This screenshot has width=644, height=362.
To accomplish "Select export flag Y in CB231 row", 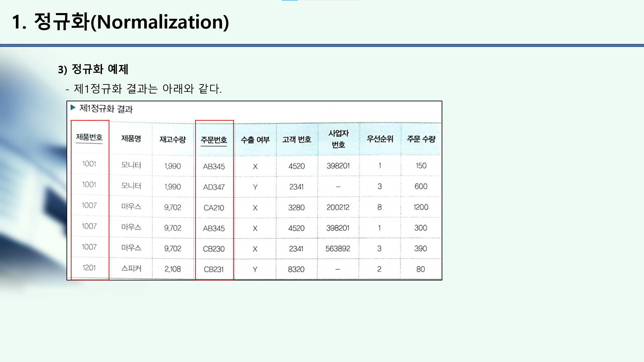I will click(255, 269).
